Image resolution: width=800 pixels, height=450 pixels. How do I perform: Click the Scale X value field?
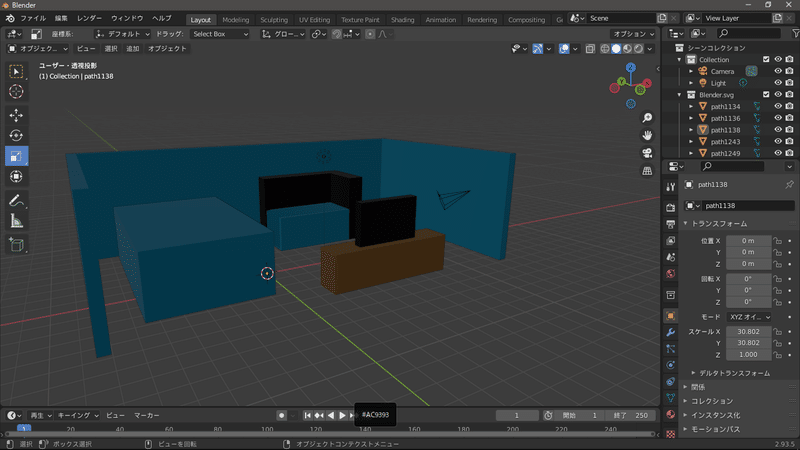point(748,332)
